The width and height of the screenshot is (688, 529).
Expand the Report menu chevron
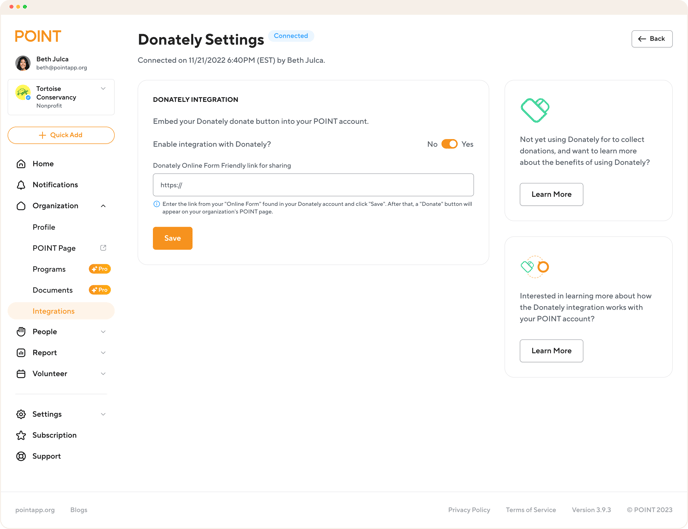pyautogui.click(x=103, y=353)
